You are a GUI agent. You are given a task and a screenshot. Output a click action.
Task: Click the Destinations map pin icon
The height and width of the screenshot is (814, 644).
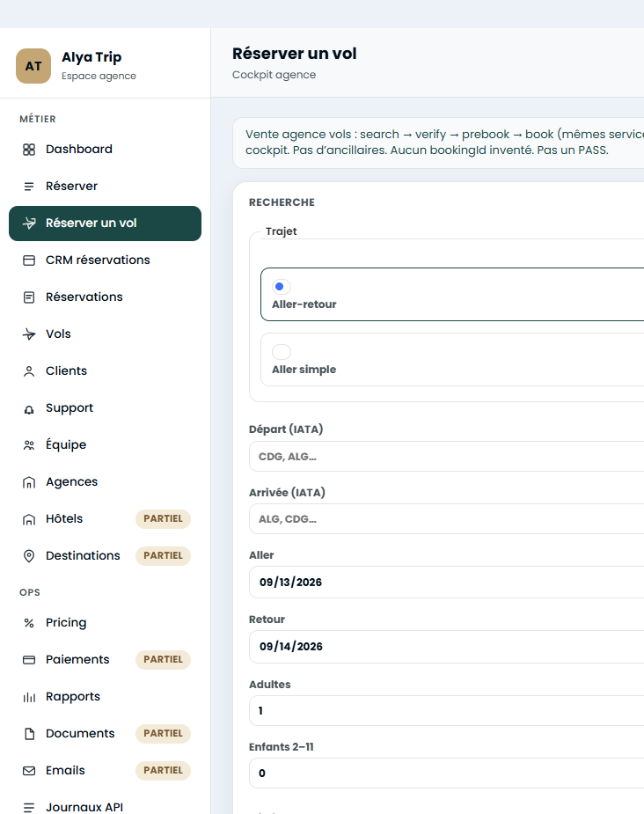click(x=29, y=556)
